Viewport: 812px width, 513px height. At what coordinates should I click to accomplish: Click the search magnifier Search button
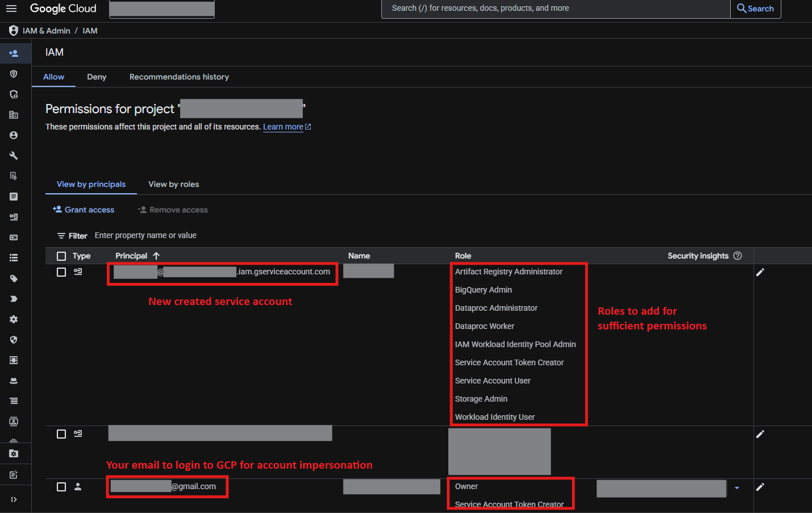(755, 9)
